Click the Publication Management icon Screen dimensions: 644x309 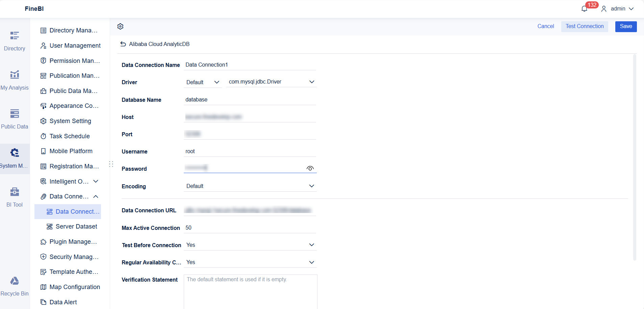[x=43, y=76]
